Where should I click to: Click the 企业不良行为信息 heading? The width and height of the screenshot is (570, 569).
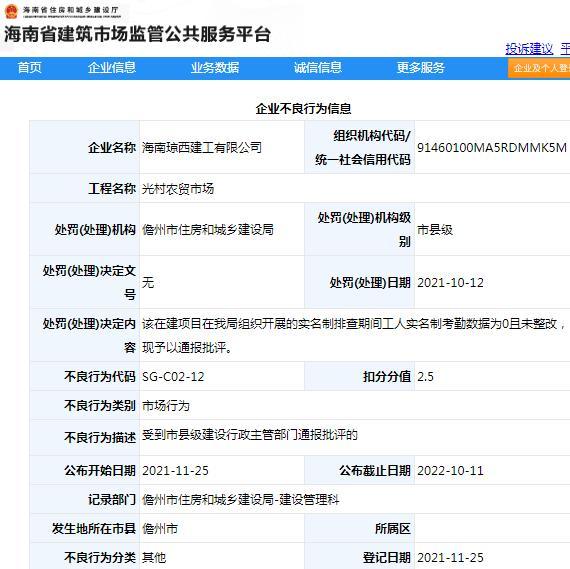click(303, 108)
